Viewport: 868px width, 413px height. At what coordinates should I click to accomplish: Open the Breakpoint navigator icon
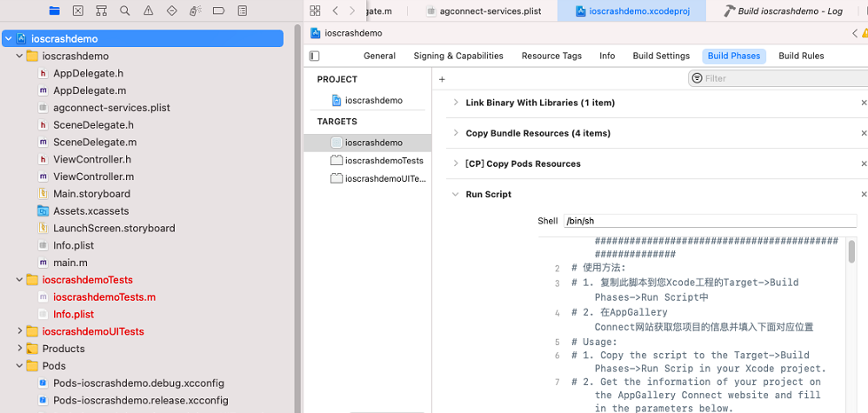coord(217,11)
